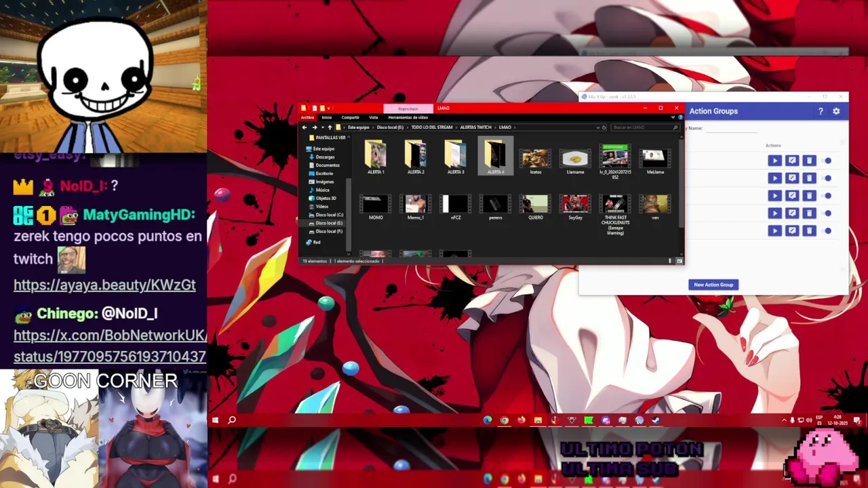Edit the first action group in list
The image size is (868, 488).
792,161
